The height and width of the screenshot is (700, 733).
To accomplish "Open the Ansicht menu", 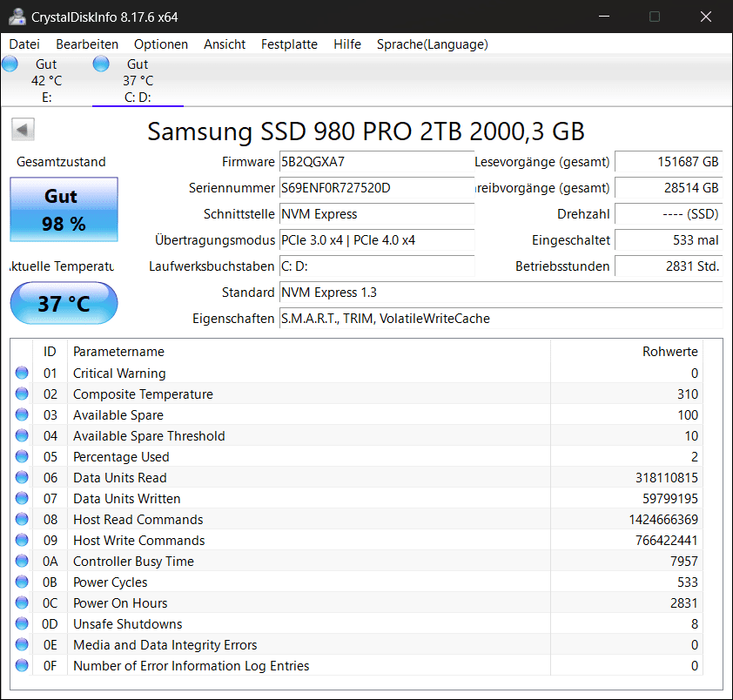I will pyautogui.click(x=225, y=44).
